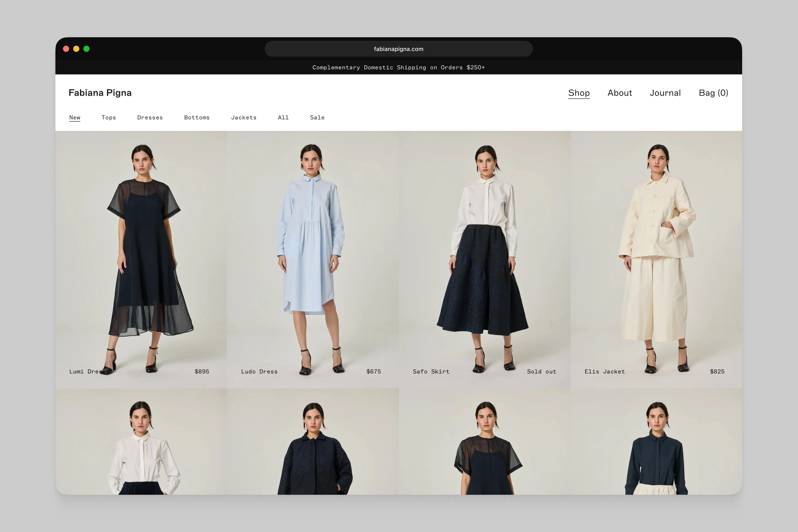The height and width of the screenshot is (532, 798).
Task: Click the green fullscreen window dot
Action: click(x=86, y=49)
